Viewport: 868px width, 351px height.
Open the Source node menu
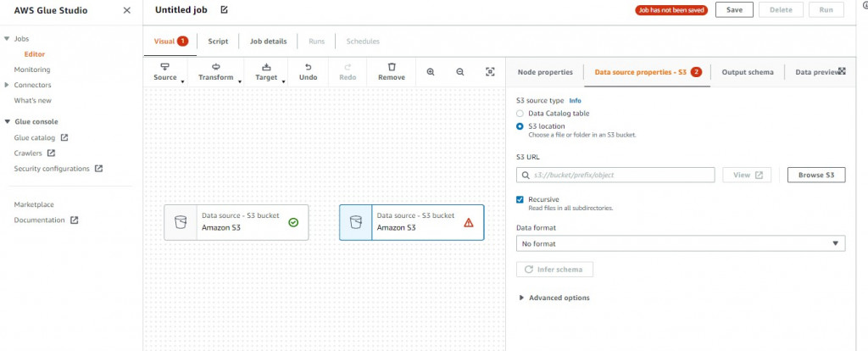pos(165,72)
